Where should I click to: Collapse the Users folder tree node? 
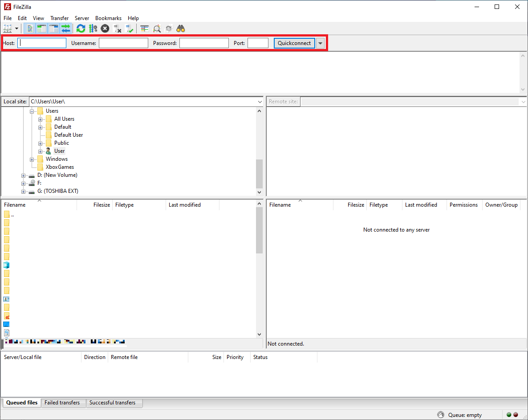click(32, 111)
